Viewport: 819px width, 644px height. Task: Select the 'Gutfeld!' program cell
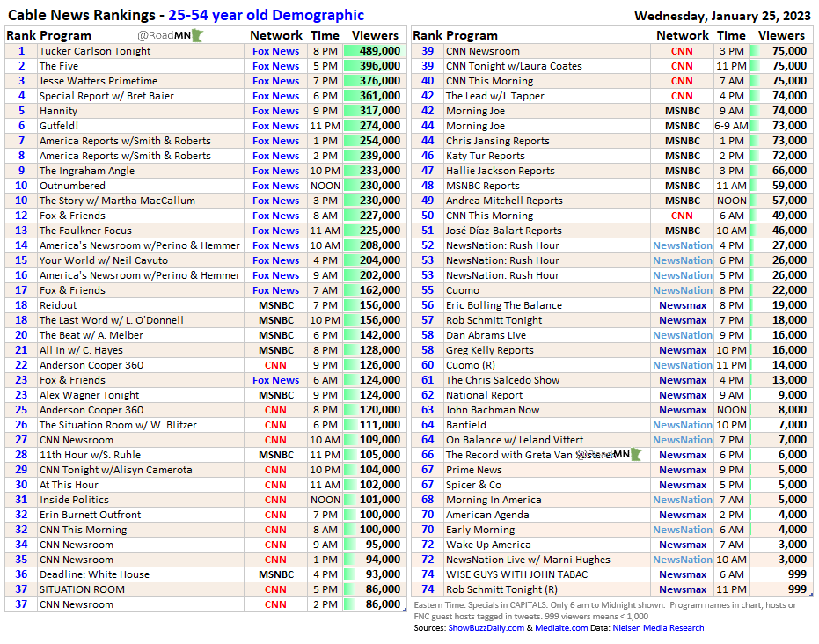(x=141, y=126)
